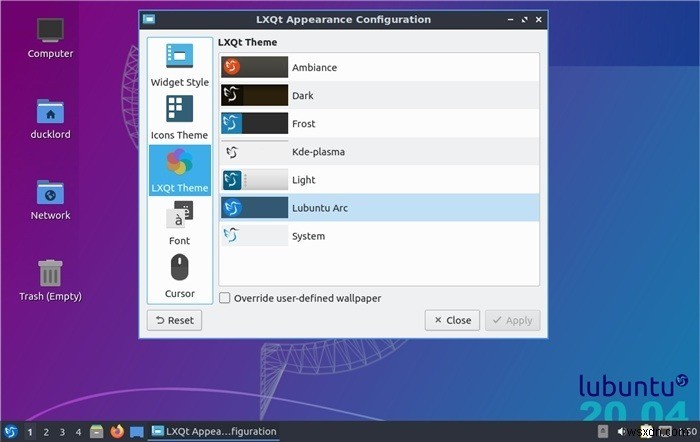Viewport: 700px width, 442px height.
Task: Launch the file manager from taskbar
Action: tap(97, 432)
